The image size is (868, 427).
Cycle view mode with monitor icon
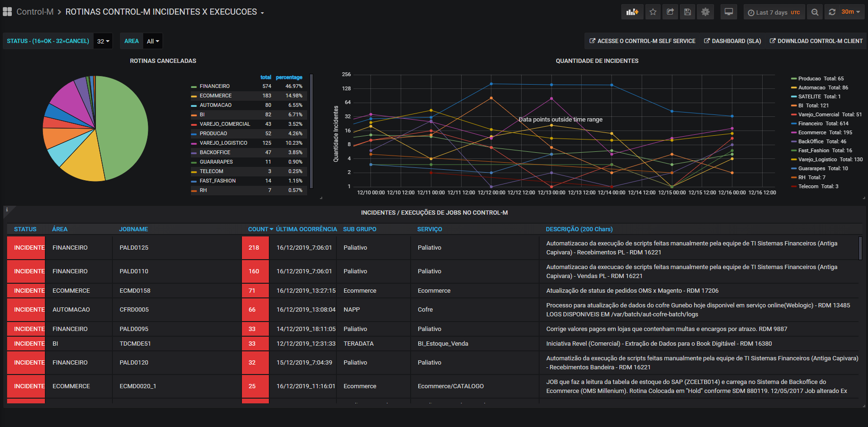pos(729,12)
